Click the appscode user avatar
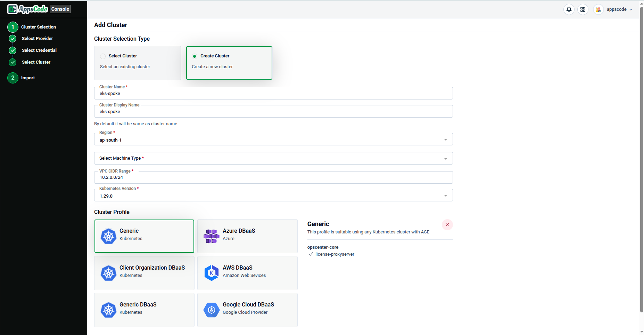 [598, 9]
